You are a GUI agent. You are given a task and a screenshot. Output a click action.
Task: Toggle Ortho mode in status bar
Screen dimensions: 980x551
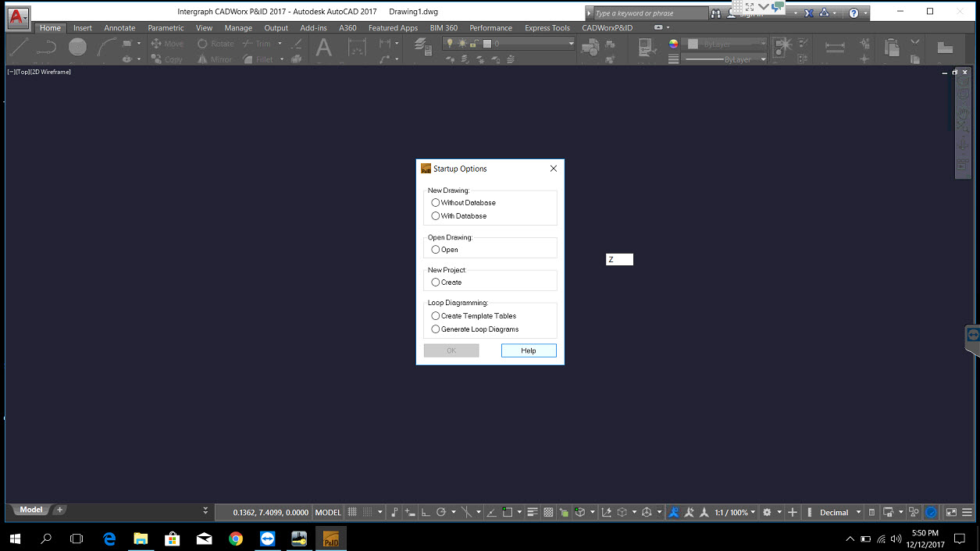point(426,513)
